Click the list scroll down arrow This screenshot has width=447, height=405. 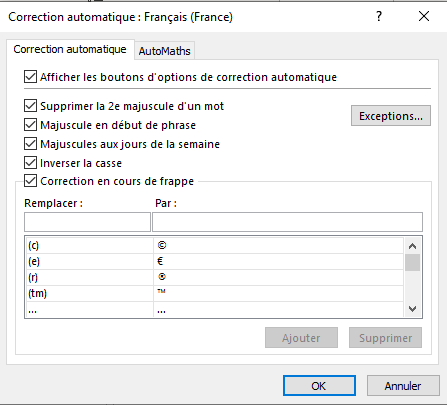pos(412,309)
